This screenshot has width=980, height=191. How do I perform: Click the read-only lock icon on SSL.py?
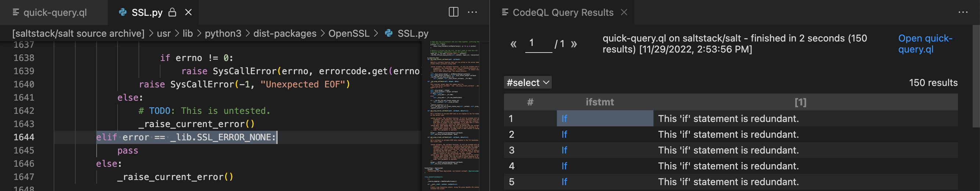click(172, 12)
